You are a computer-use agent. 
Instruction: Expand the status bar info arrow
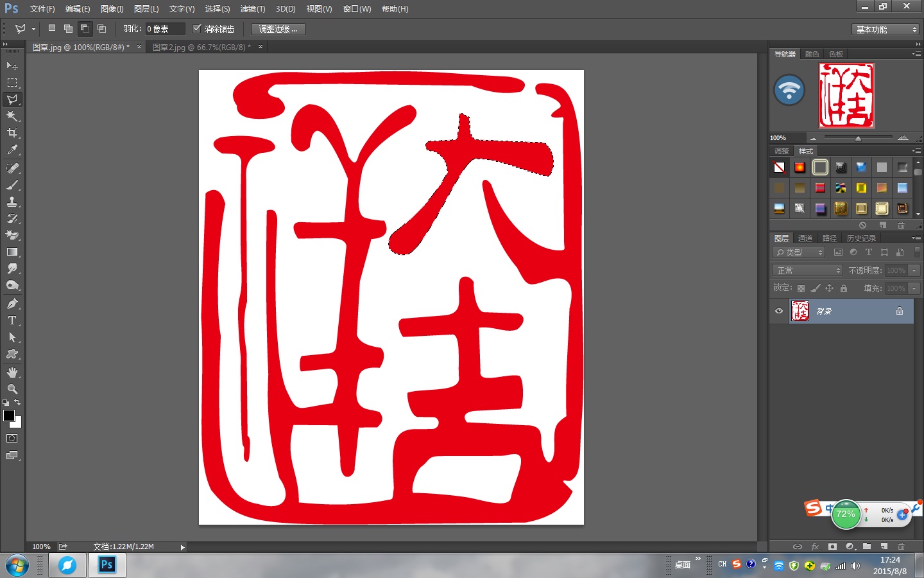click(x=182, y=547)
